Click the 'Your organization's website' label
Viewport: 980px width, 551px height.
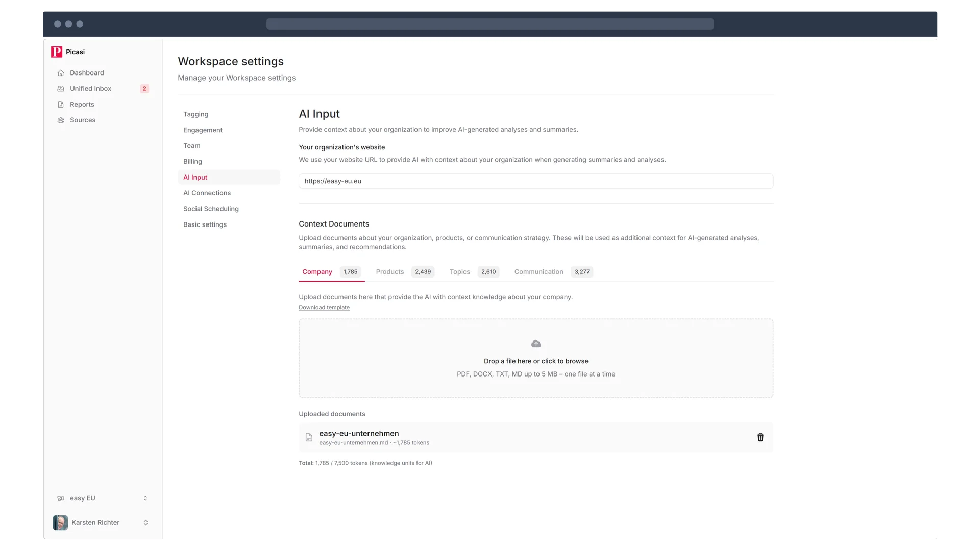[342, 147]
